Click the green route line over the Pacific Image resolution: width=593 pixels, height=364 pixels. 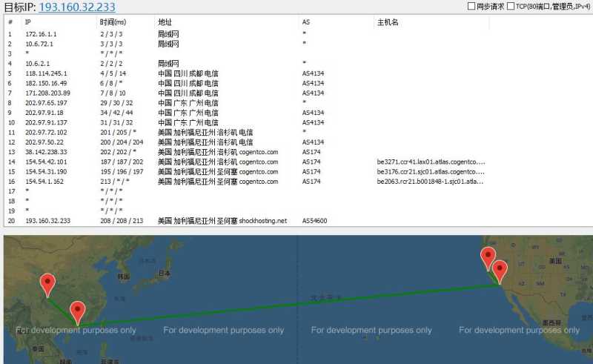click(288, 305)
